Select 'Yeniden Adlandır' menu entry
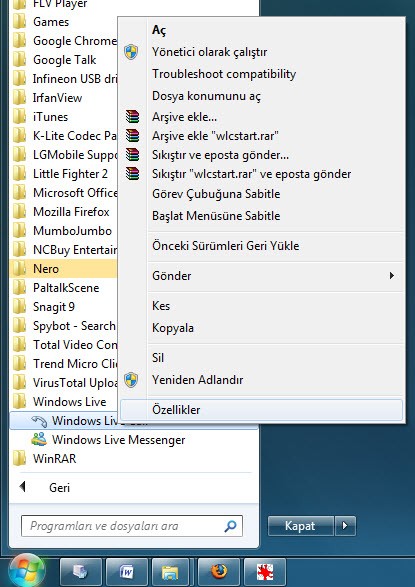Image resolution: width=415 pixels, height=587 pixels. [262, 380]
